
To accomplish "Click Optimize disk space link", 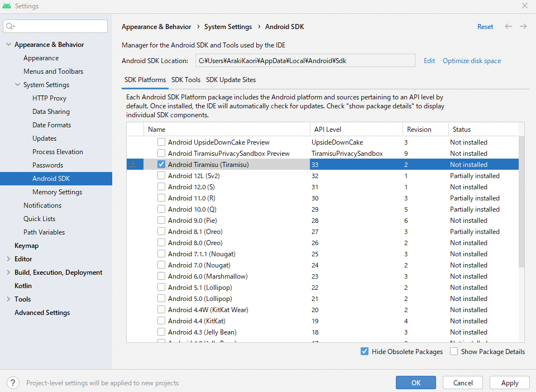I will tap(472, 60).
